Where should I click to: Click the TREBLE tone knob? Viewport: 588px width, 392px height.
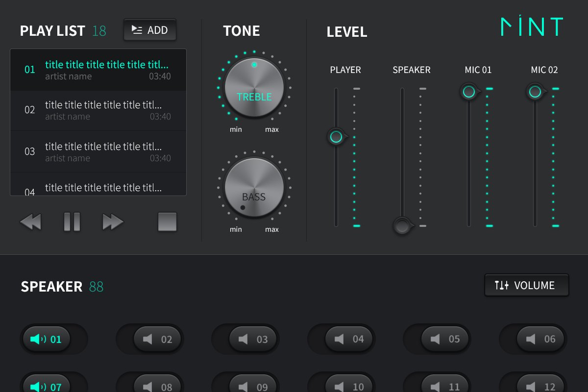click(x=254, y=88)
